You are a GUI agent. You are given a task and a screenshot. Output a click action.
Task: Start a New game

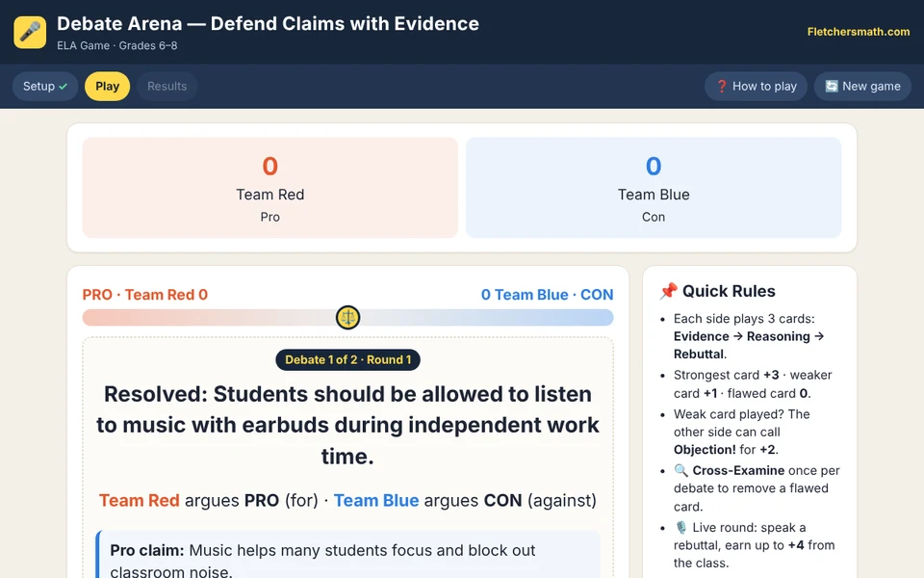(x=862, y=86)
